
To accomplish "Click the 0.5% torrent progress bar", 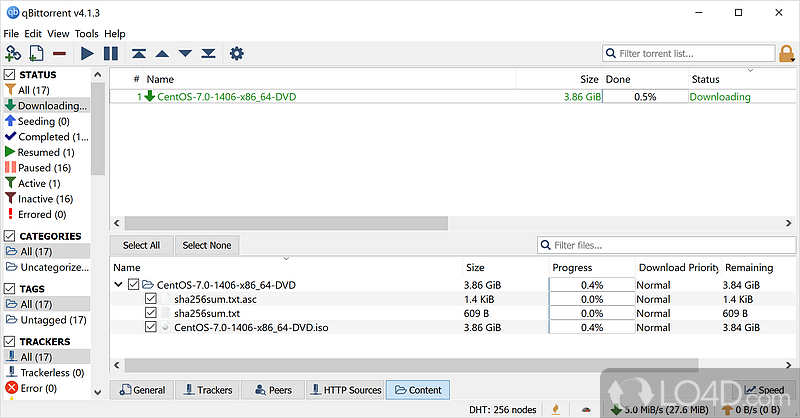I will click(x=645, y=97).
